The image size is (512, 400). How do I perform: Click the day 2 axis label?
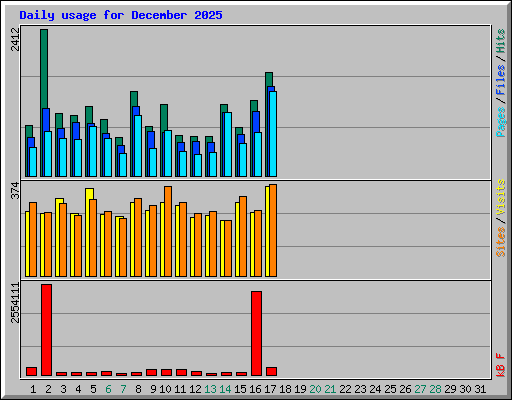pyautogui.click(x=48, y=389)
